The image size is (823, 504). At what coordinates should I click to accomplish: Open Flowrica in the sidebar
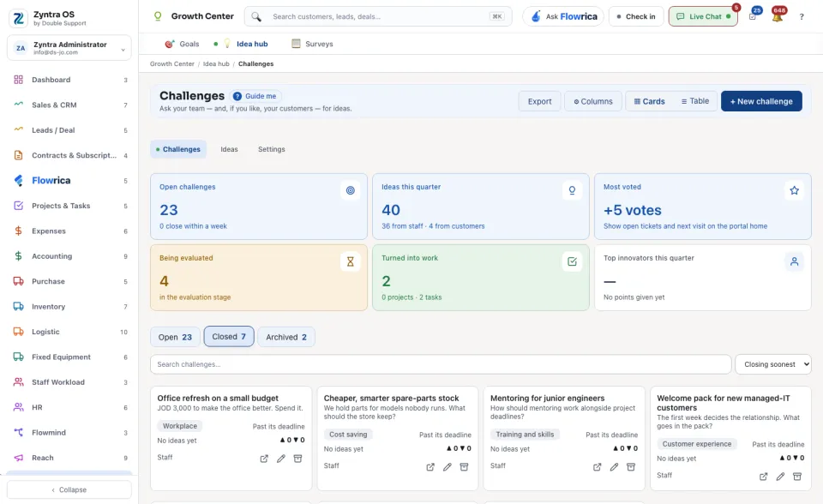pyautogui.click(x=69, y=181)
